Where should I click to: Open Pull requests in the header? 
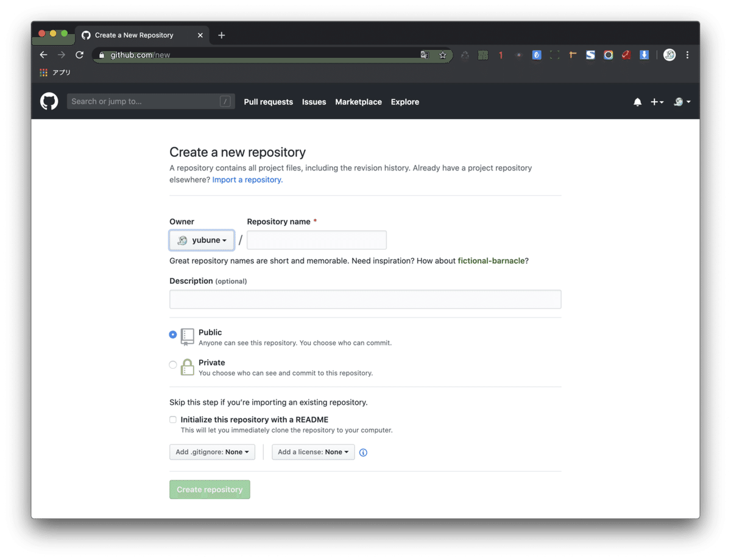(268, 102)
